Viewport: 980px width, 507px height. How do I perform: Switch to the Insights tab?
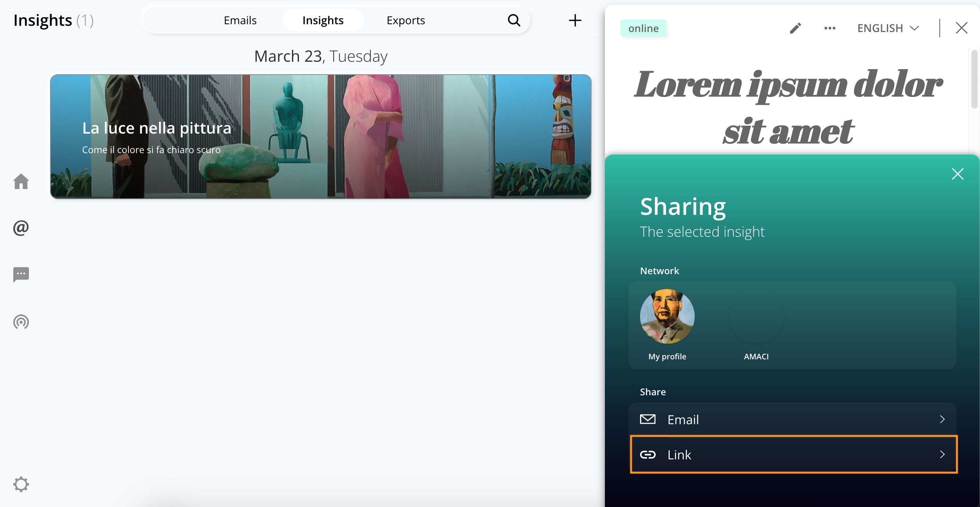tap(323, 20)
